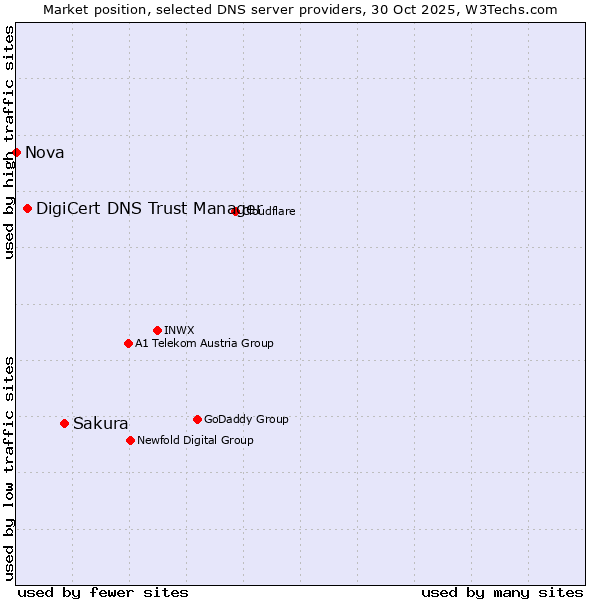Image resolution: width=600 pixels, height=600 pixels.
Task: Click the DigiCert DNS Trust Manager marker
Action: tap(28, 208)
